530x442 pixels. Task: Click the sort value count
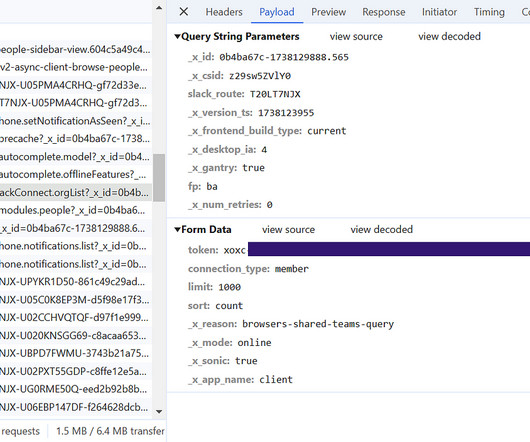click(229, 305)
